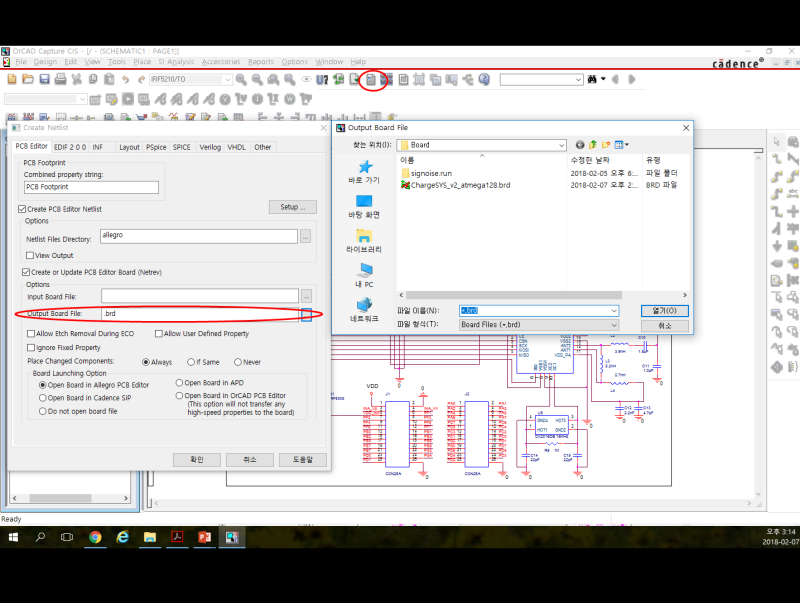Switch to the PSpice tab

155,147
